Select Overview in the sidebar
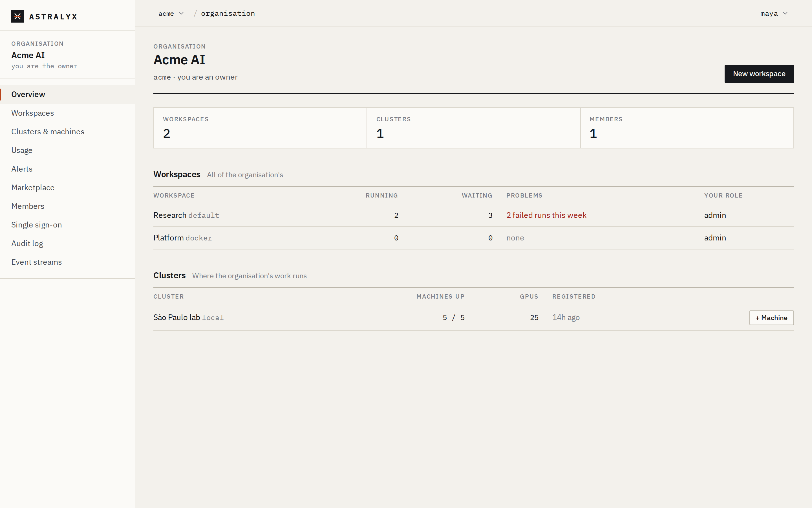812x508 pixels. click(x=67, y=95)
